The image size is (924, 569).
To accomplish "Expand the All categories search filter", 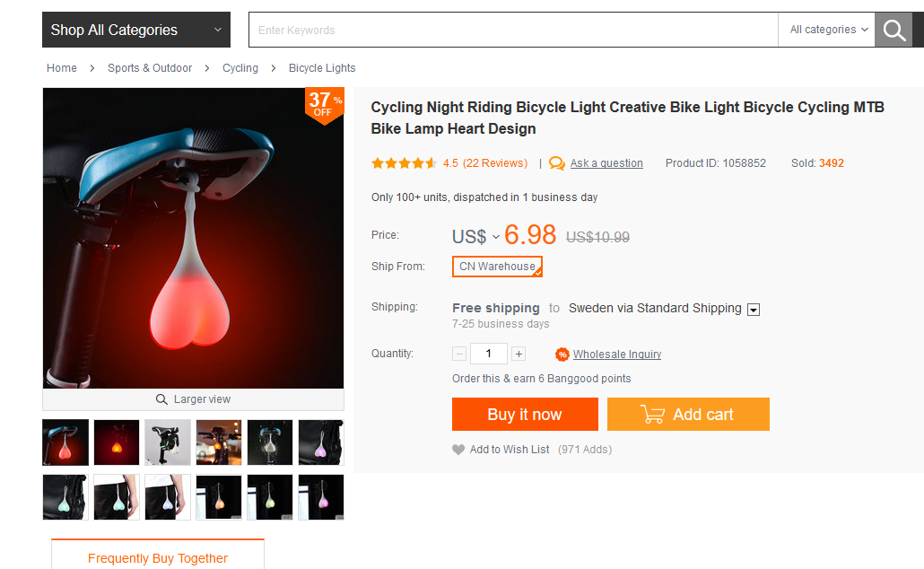I will tap(829, 30).
